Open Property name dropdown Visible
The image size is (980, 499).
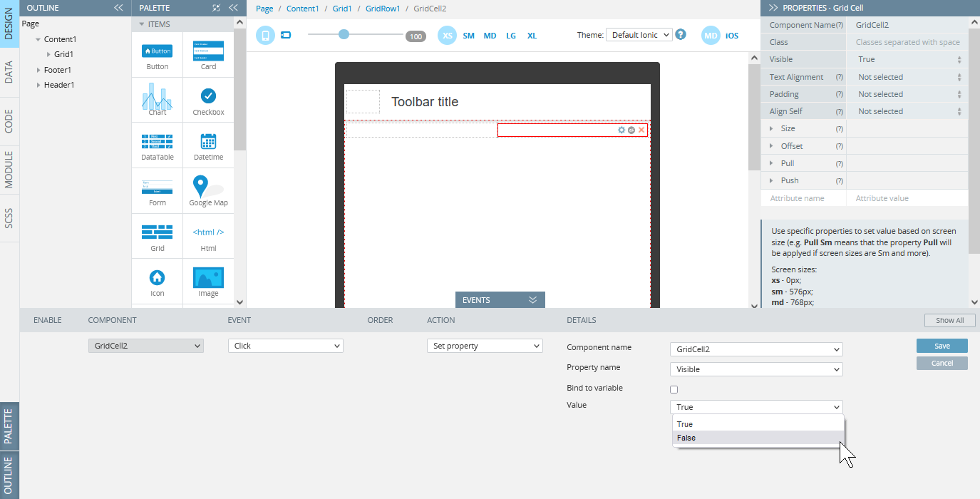pos(756,369)
